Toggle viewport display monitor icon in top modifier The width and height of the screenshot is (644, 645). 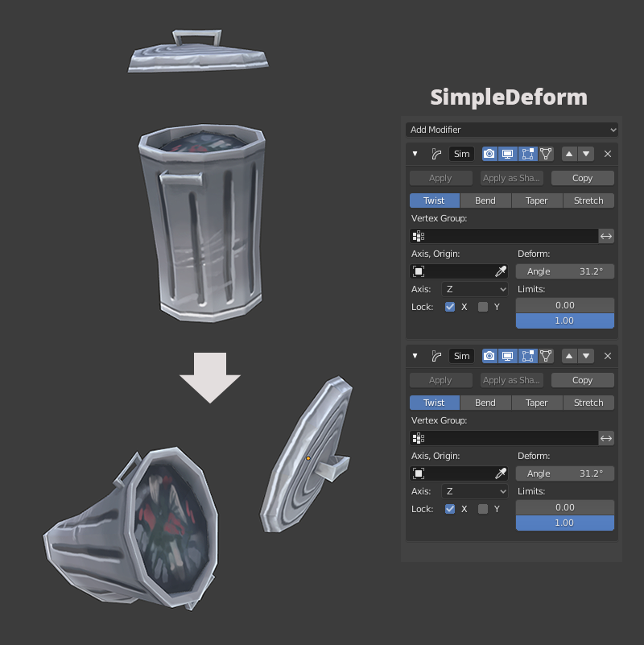508,154
